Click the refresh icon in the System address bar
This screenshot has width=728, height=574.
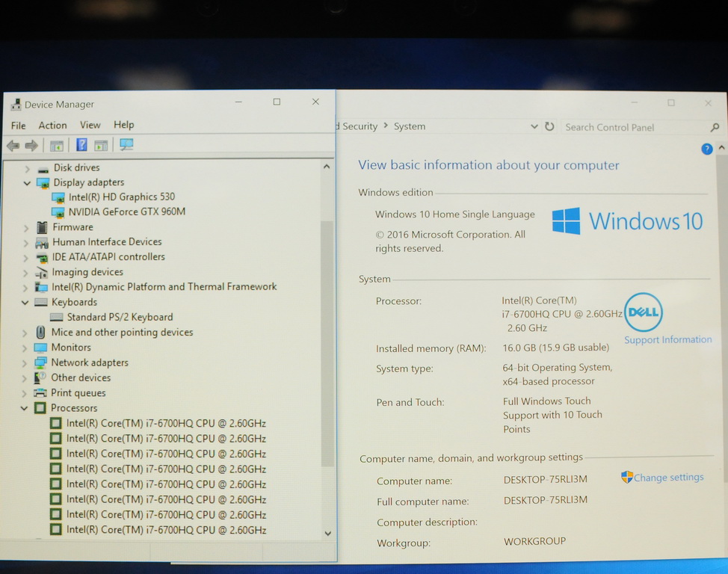[x=549, y=126]
